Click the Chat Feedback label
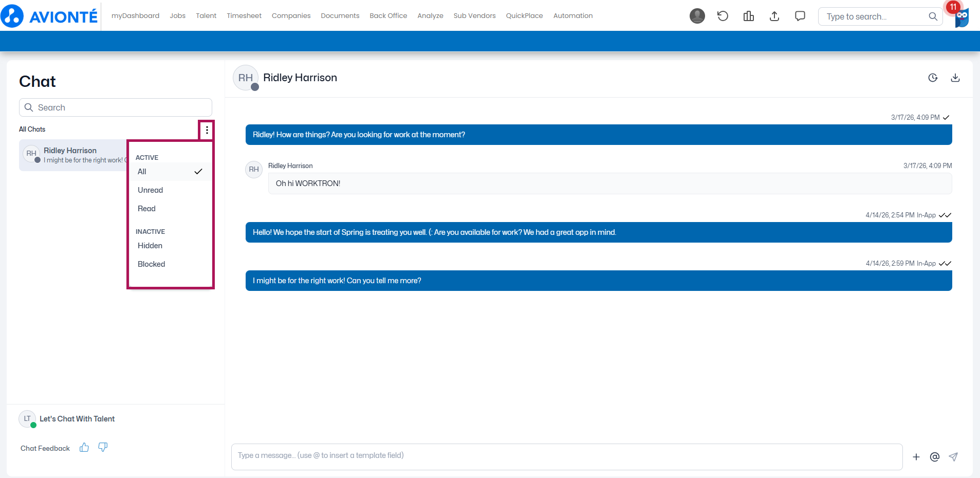 pos(45,448)
